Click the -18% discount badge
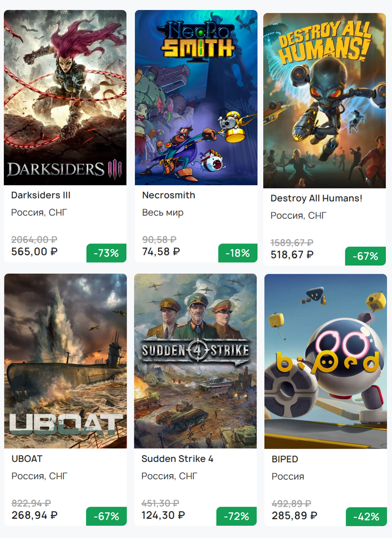392x538 pixels. click(237, 253)
